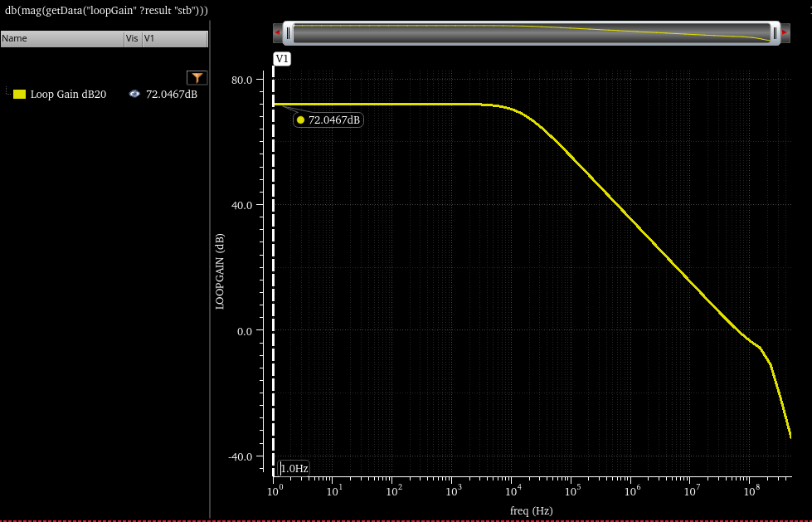The image size is (812, 522).
Task: Click the horizontal zoom scrollbar track
Action: (x=532, y=33)
